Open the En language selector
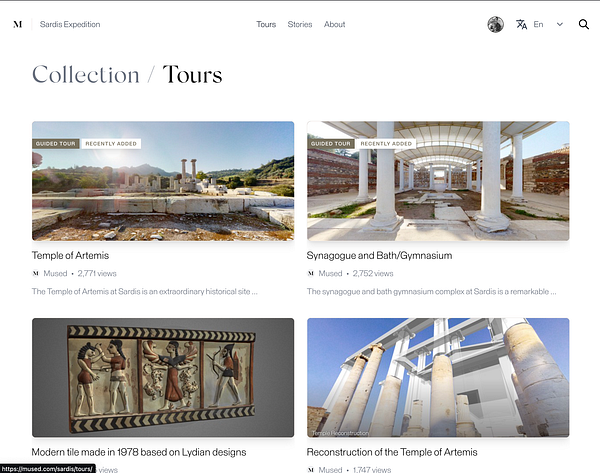600x473 pixels. point(538,24)
